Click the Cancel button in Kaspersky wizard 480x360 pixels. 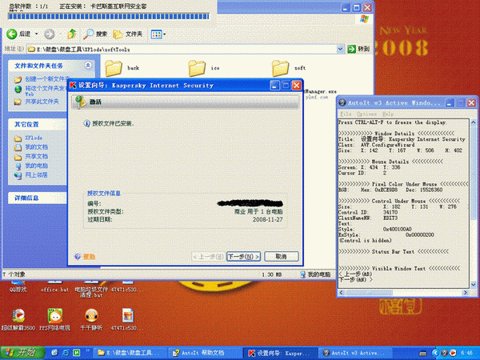click(x=281, y=256)
